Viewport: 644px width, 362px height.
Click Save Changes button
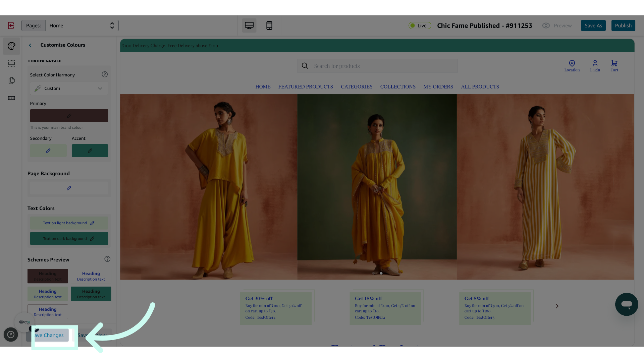tap(48, 335)
